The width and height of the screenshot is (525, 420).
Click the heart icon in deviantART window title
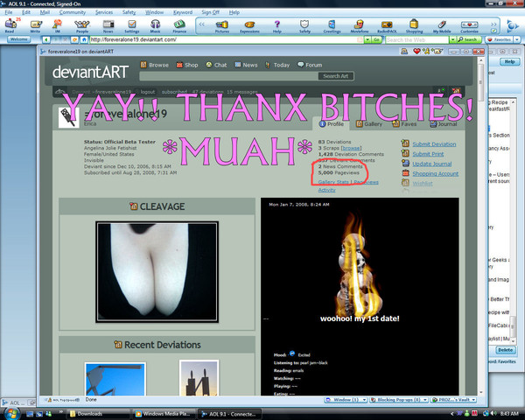[416, 52]
